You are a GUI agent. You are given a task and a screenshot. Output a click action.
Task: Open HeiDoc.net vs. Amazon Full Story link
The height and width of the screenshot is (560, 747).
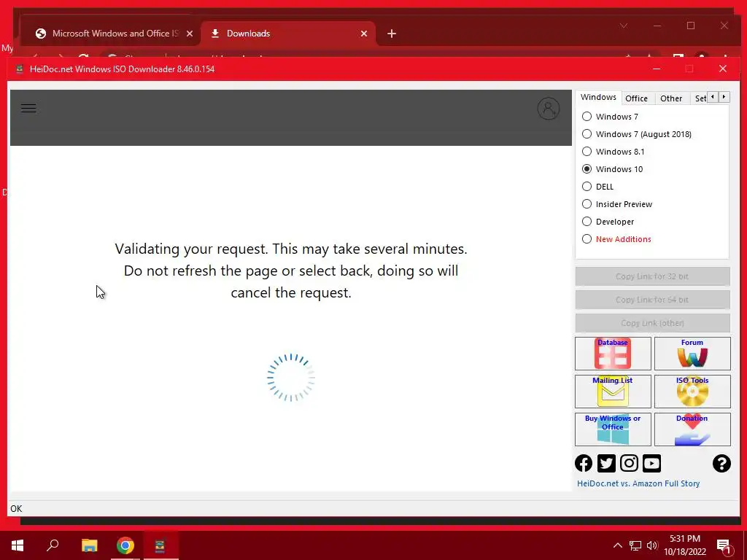click(638, 483)
